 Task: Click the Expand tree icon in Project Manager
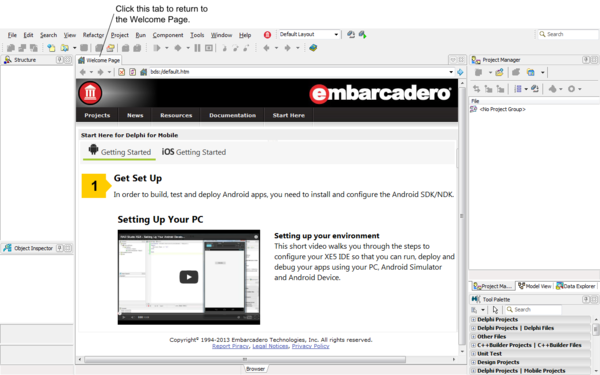click(488, 89)
